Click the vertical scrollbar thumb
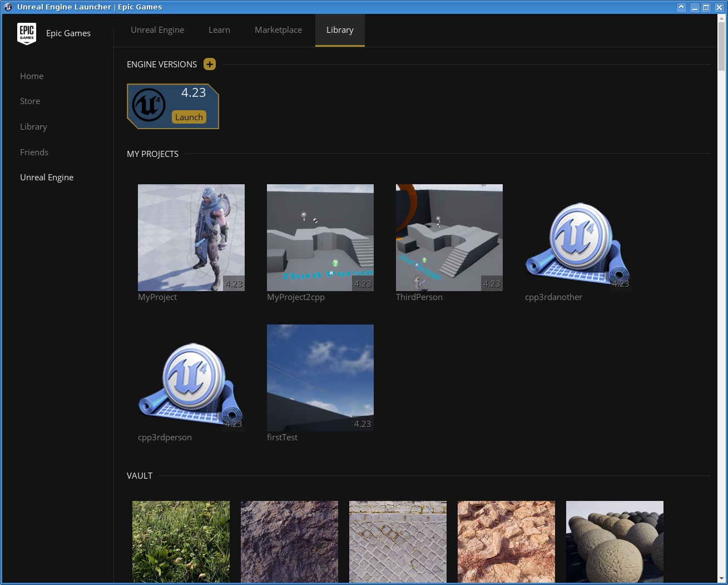The image size is (728, 585). tap(722, 46)
